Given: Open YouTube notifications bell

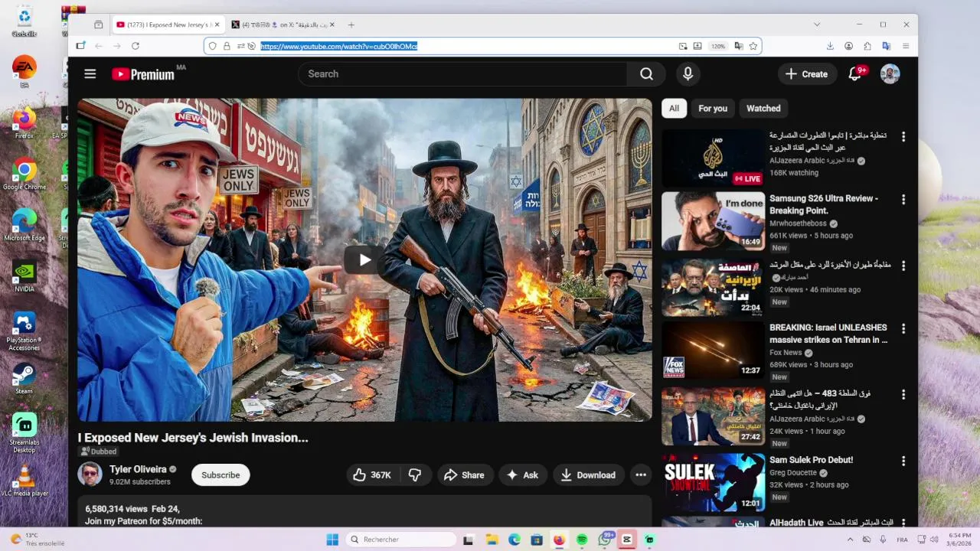Looking at the screenshot, I should coord(856,74).
